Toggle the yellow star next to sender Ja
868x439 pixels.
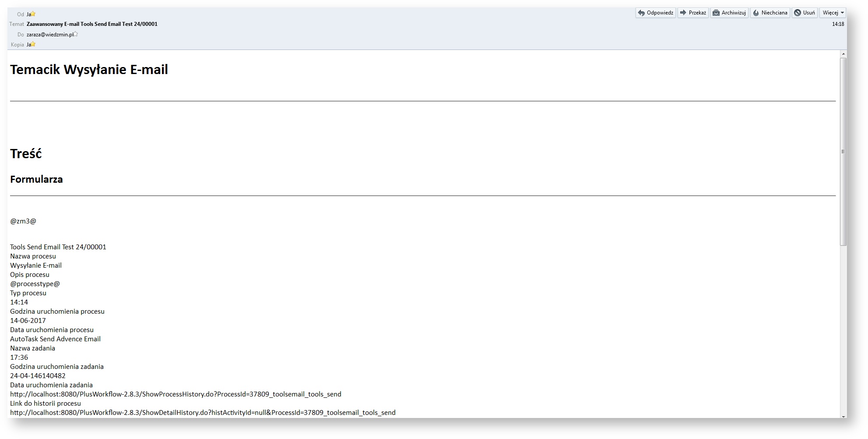tap(33, 14)
